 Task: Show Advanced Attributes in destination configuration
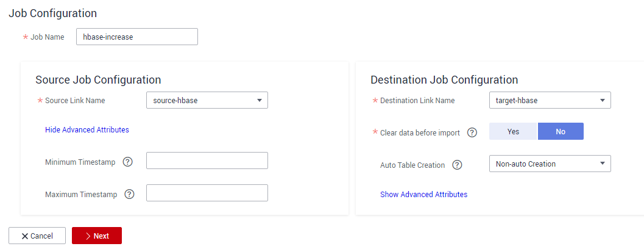[424, 194]
